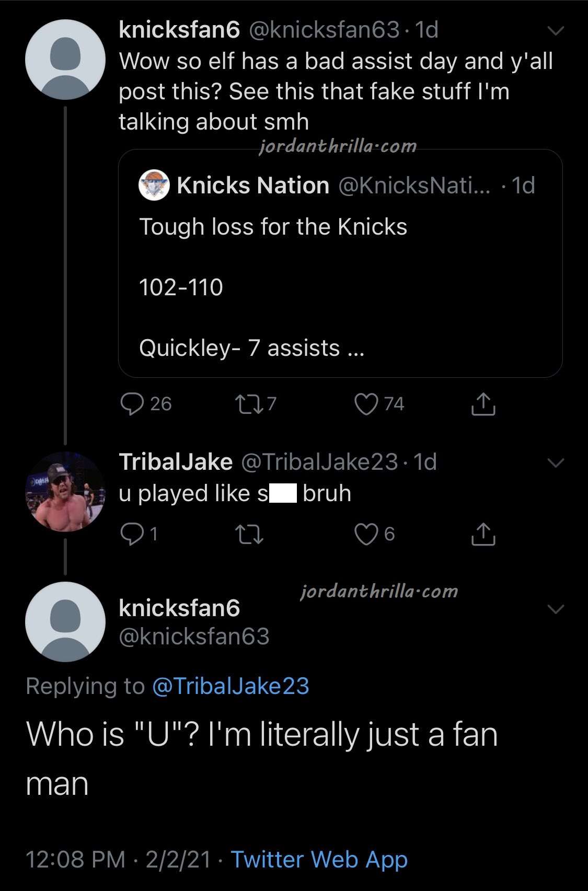Open TribalJake display name profile
This screenshot has height=891, width=588.
pos(176,462)
